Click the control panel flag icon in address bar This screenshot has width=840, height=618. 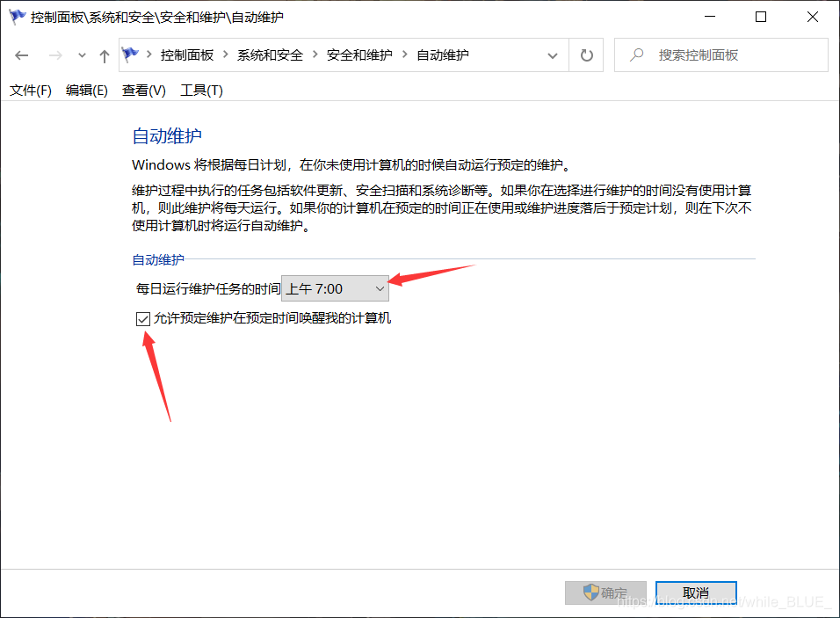click(x=130, y=55)
